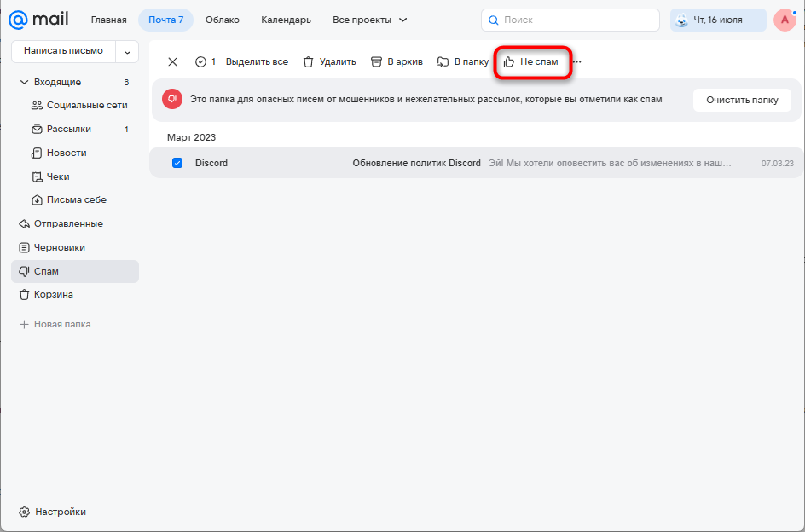Select the Спам folder
The height and width of the screenshot is (532, 805).
pos(75,271)
